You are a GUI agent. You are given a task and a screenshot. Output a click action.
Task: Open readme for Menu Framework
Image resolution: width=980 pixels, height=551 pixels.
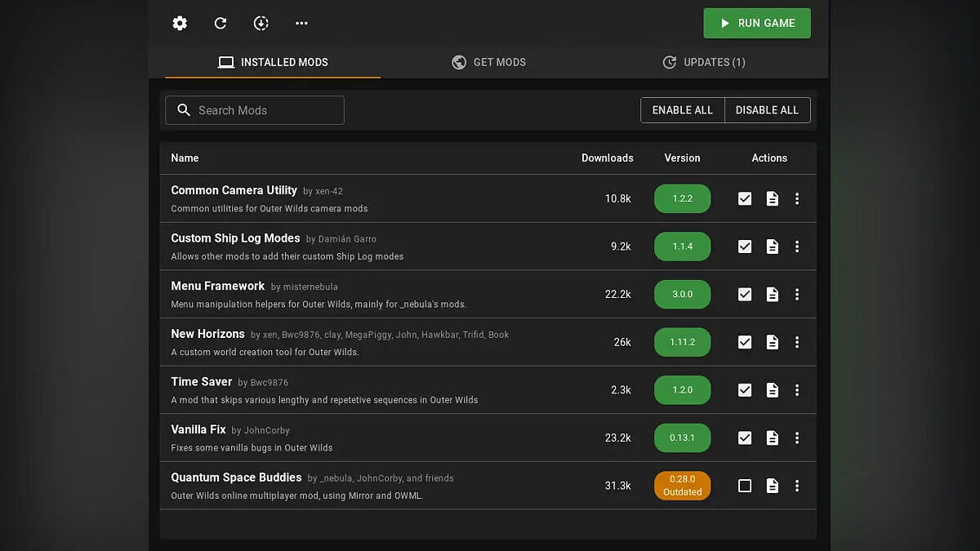(772, 294)
